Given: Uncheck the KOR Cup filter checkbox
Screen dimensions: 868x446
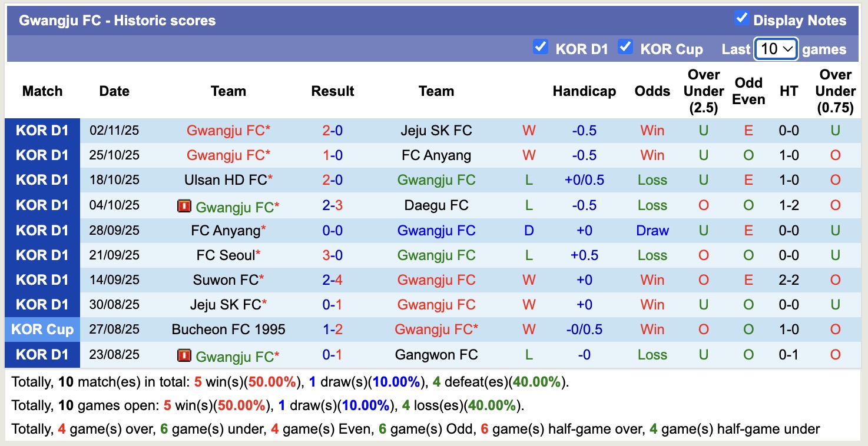Looking at the screenshot, I should pyautogui.click(x=625, y=46).
